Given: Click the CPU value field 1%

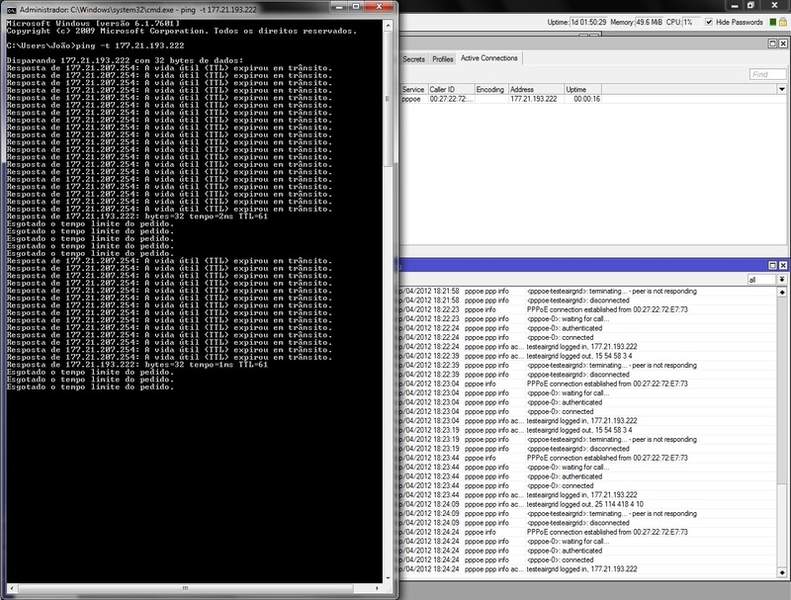Looking at the screenshot, I should [691, 22].
